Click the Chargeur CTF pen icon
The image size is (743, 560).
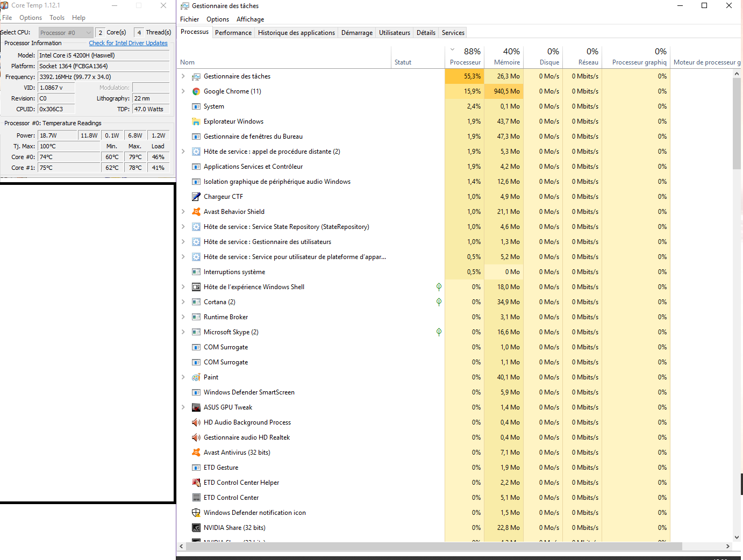[196, 197]
